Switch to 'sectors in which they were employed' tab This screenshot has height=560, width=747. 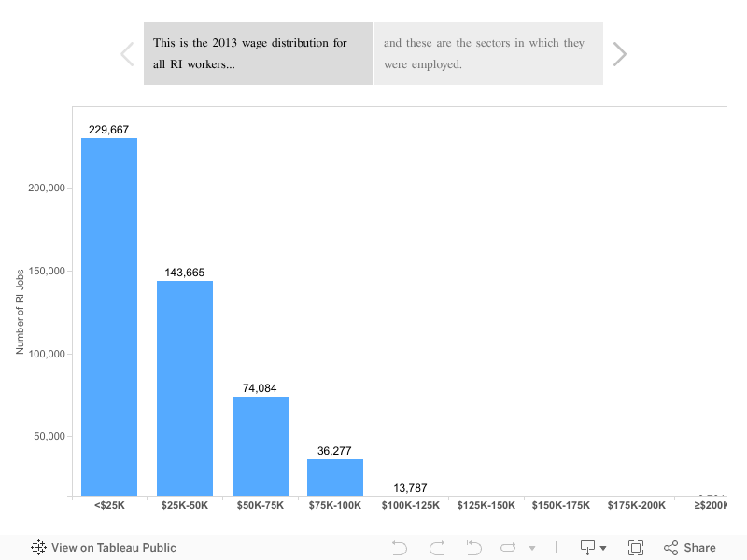(488, 54)
